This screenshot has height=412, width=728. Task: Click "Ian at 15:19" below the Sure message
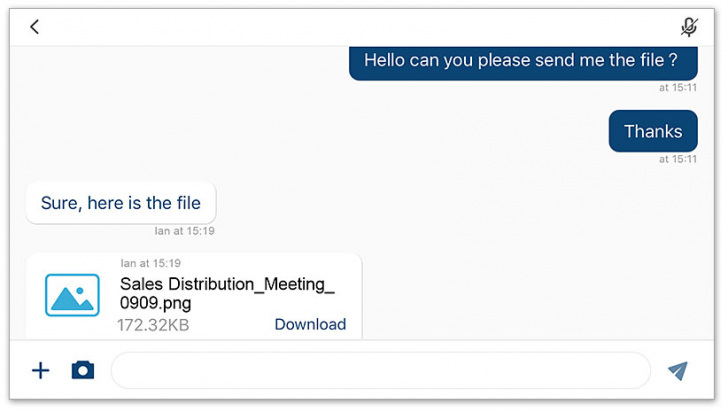coord(184,231)
